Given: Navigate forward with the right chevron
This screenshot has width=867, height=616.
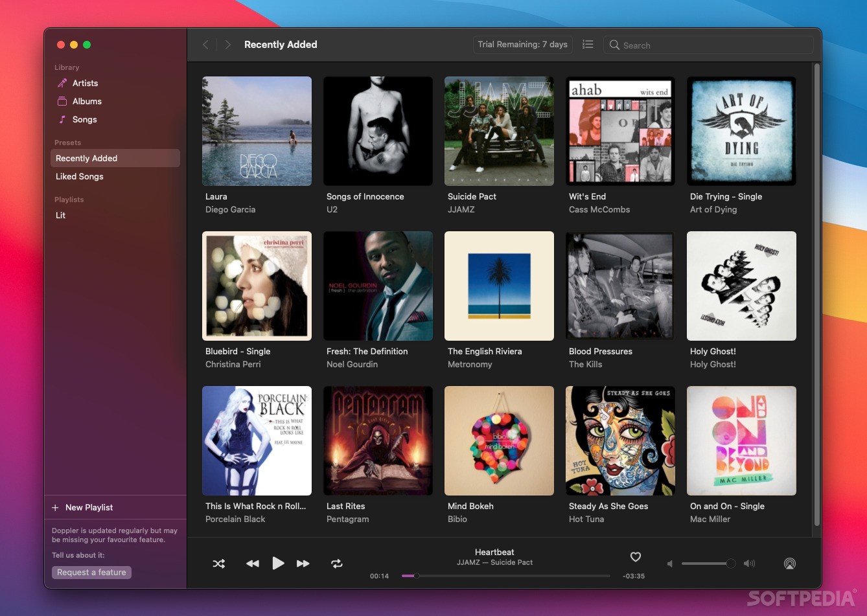Looking at the screenshot, I should click(227, 45).
